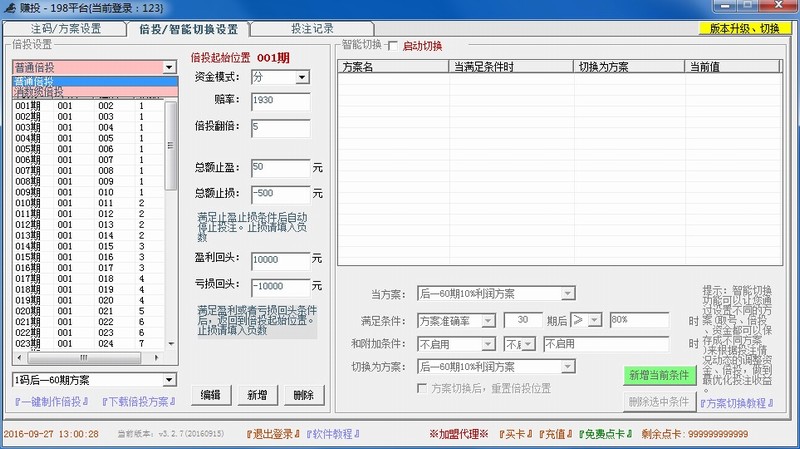Viewport: 800px width, 449px height.
Task: Open the 当方案 dropdown
Action: [568, 293]
